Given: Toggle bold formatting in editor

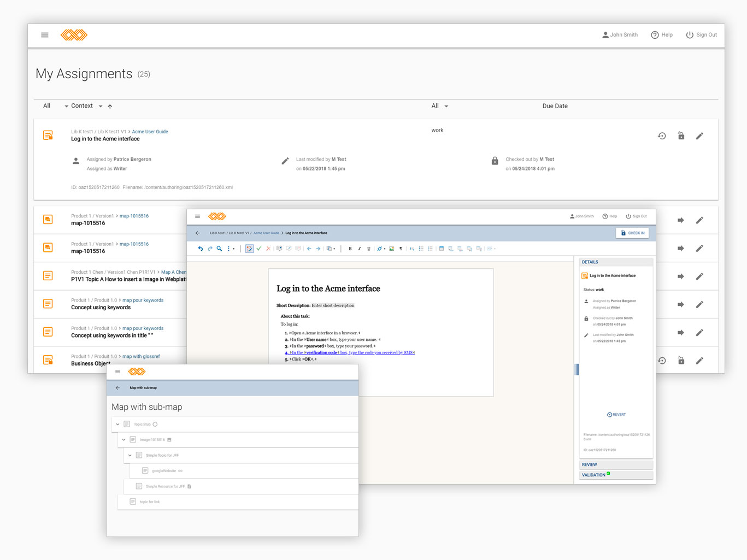Looking at the screenshot, I should (x=350, y=249).
